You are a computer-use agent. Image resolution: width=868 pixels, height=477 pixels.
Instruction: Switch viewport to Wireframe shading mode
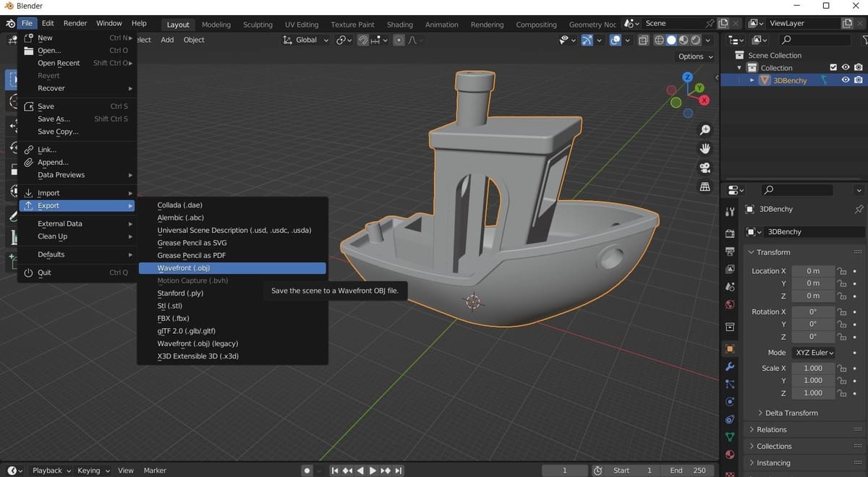point(658,40)
